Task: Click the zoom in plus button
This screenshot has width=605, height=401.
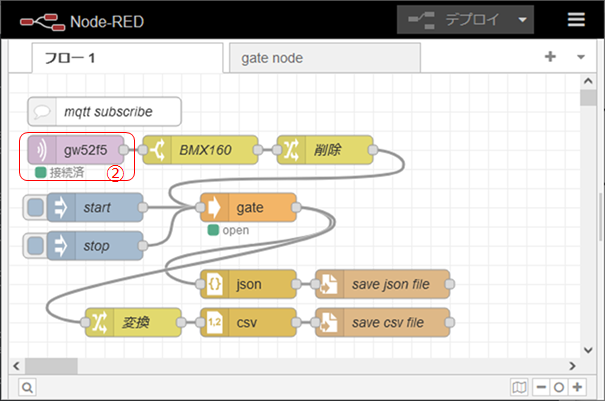Action: [577, 387]
